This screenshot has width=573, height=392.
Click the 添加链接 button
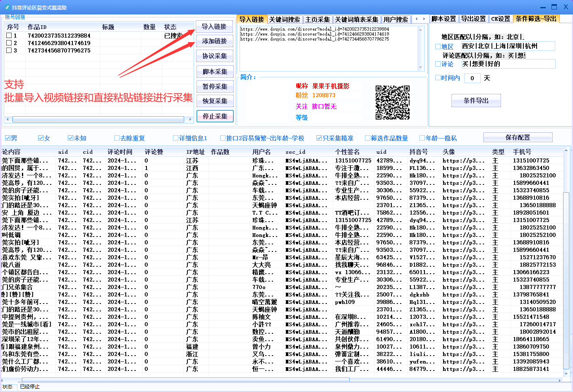(x=215, y=41)
